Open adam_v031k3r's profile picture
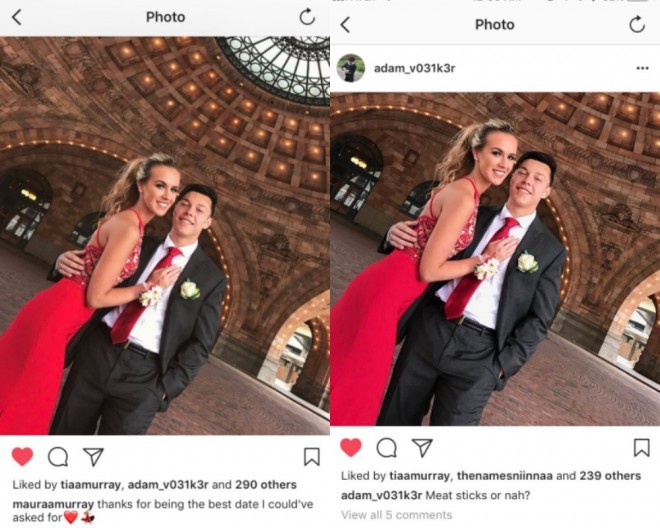 (x=351, y=68)
